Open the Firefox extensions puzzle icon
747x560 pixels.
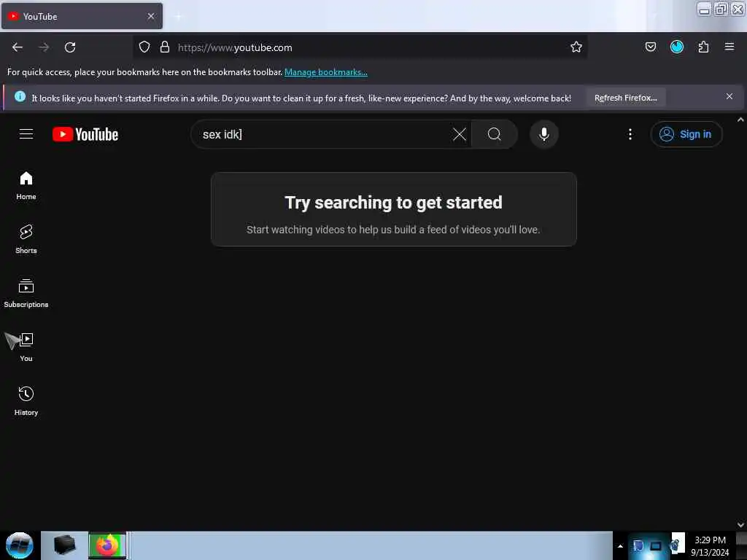(703, 47)
